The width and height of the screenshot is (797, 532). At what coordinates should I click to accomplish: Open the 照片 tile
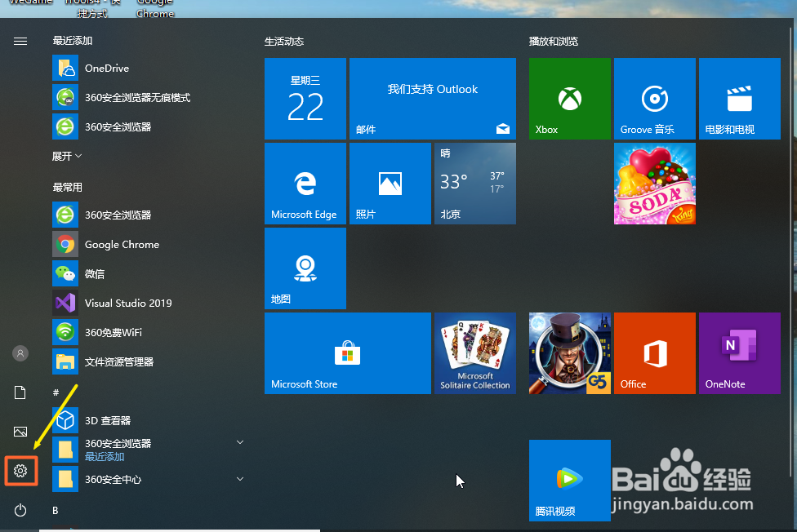[390, 184]
